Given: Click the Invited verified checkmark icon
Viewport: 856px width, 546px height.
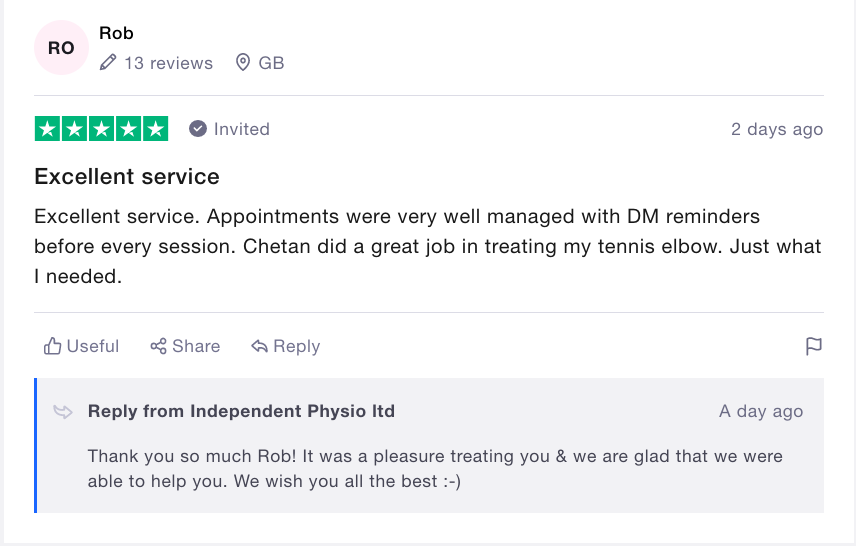Looking at the screenshot, I should 198,129.
